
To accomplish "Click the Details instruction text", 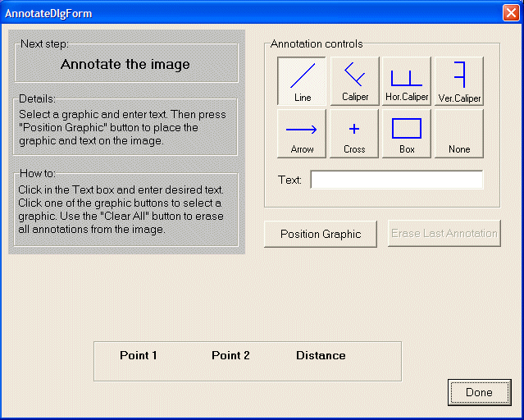I will pyautogui.click(x=123, y=128).
